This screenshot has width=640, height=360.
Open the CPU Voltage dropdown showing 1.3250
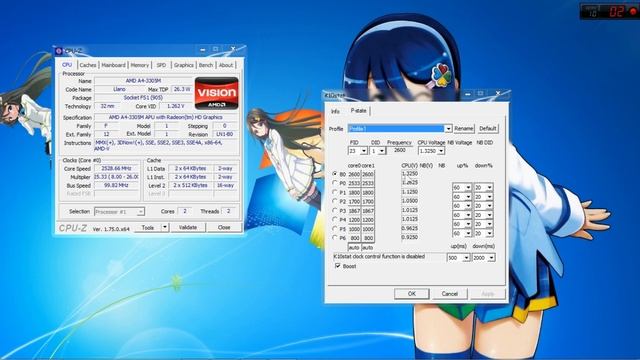tap(441, 151)
